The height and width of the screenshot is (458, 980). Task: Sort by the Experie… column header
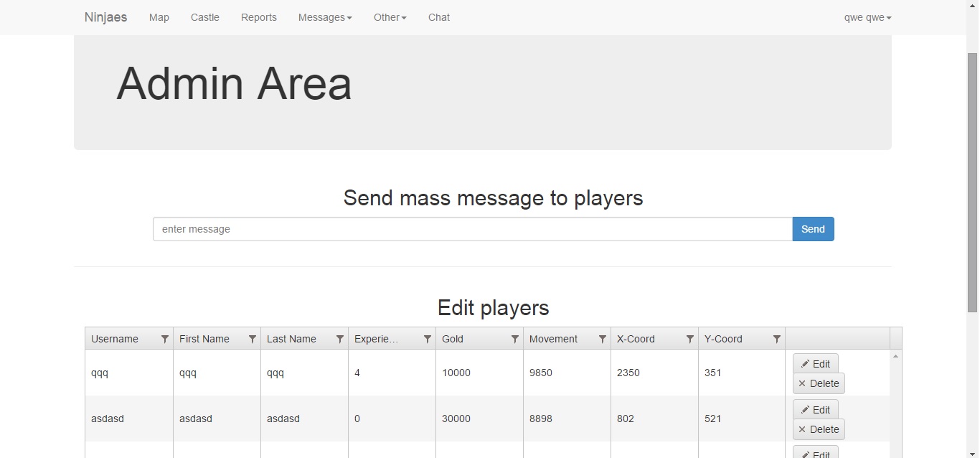[376, 339]
